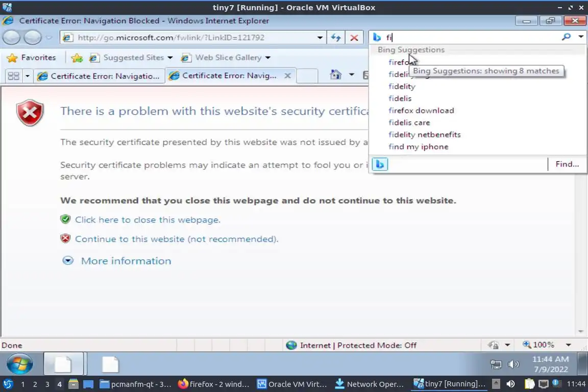Open the Windows Start orb

(x=20, y=363)
